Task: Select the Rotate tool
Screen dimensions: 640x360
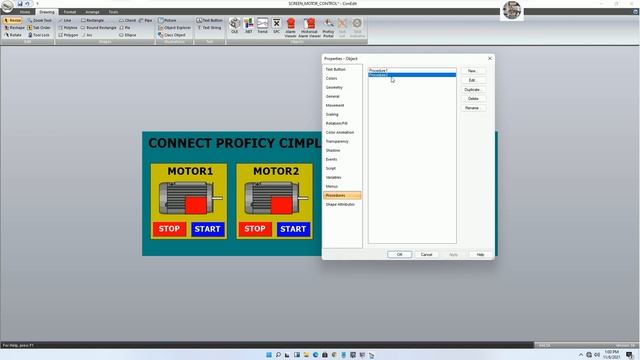Action: point(13,35)
